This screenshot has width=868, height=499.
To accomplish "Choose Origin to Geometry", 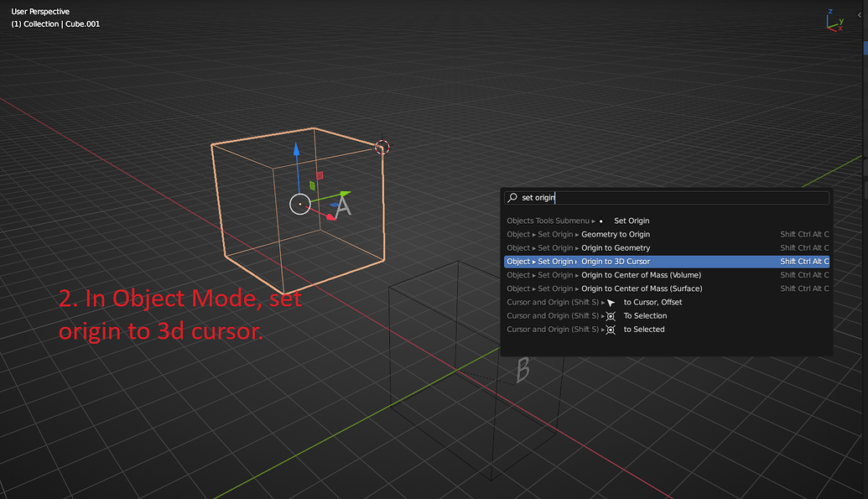I will [667, 247].
